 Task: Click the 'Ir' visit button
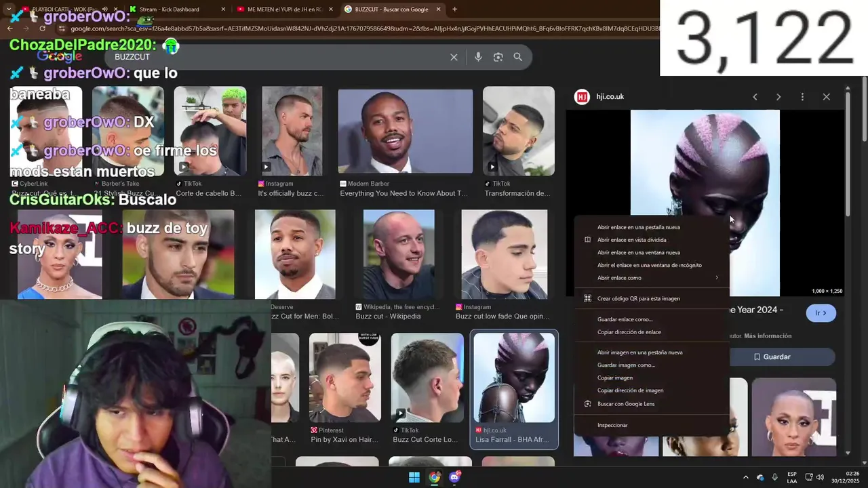(821, 313)
